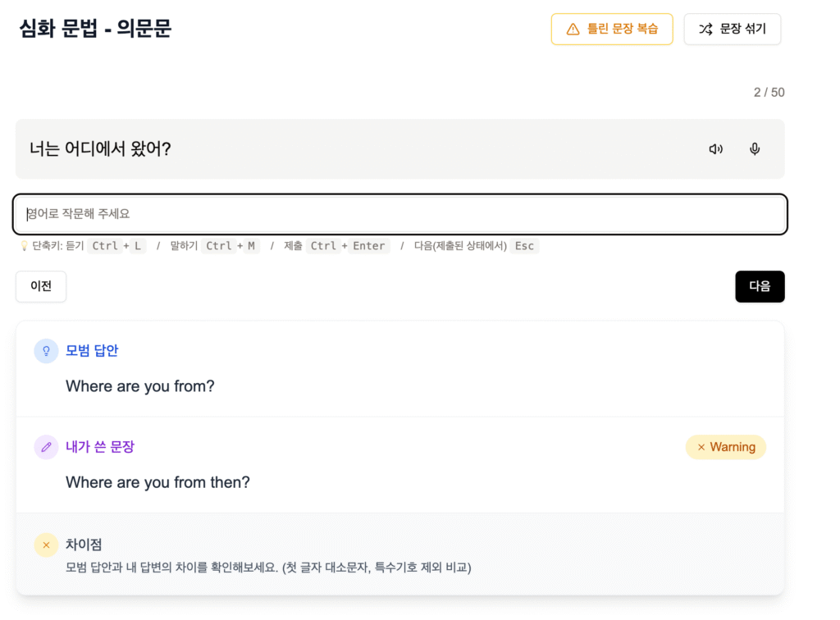840x620 pixels.
Task: Click the small lightbulb icon before 단축키
Action: click(24, 246)
